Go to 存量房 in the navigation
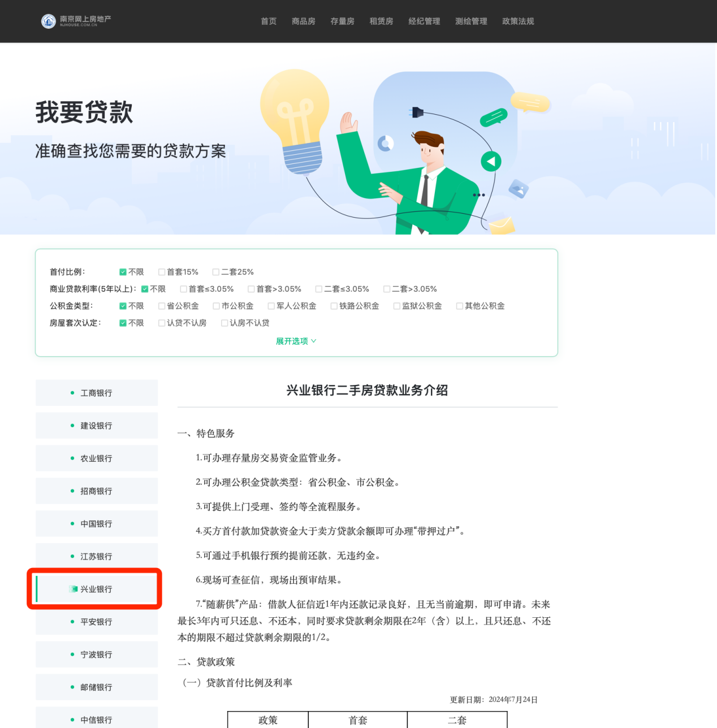Screen dimensions: 717x728 pos(343,21)
